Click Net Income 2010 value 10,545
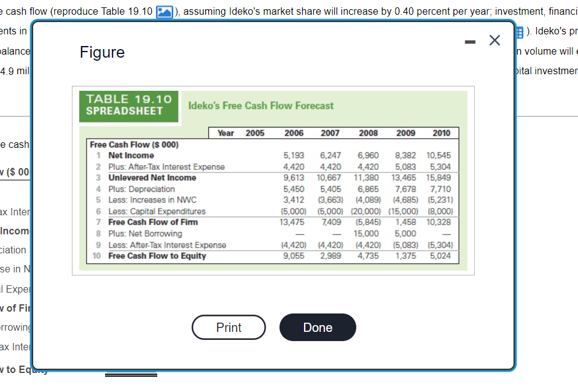Image resolution: width=578 pixels, height=392 pixels. [x=439, y=155]
